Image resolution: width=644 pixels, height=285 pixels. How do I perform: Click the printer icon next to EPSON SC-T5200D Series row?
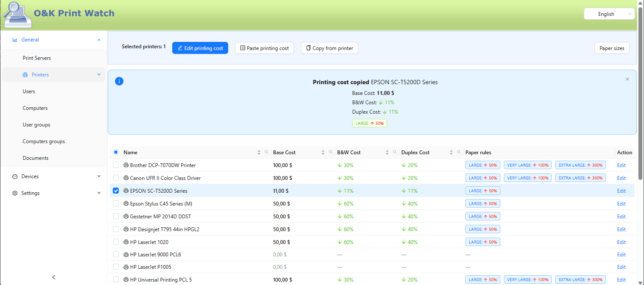[x=126, y=191]
